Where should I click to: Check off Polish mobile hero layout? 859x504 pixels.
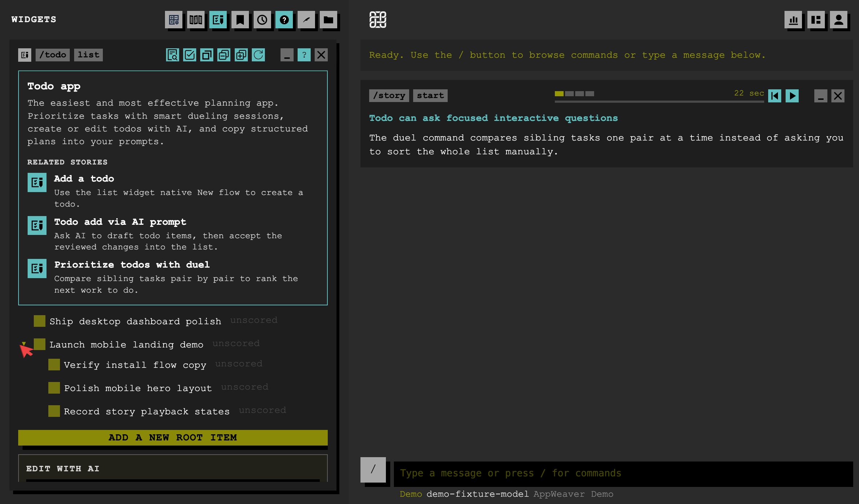click(54, 388)
